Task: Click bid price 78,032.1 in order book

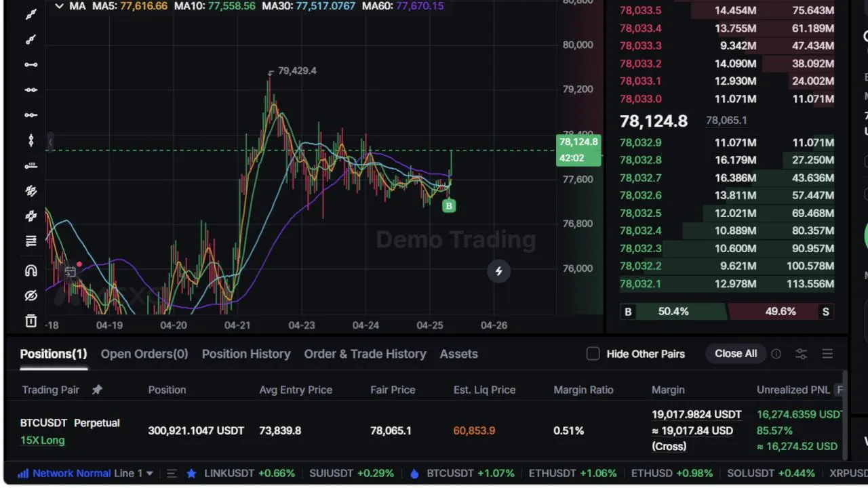Action: pyautogui.click(x=640, y=284)
